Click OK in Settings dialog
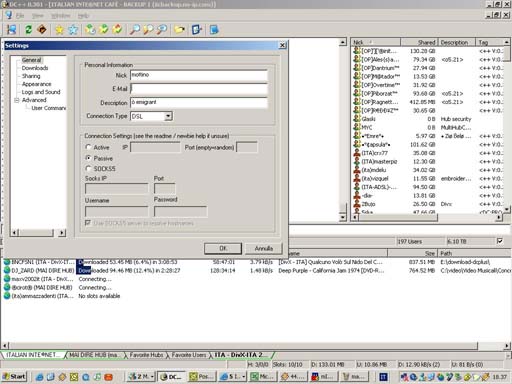Image resolution: width=512 pixels, height=384 pixels. 223,248
